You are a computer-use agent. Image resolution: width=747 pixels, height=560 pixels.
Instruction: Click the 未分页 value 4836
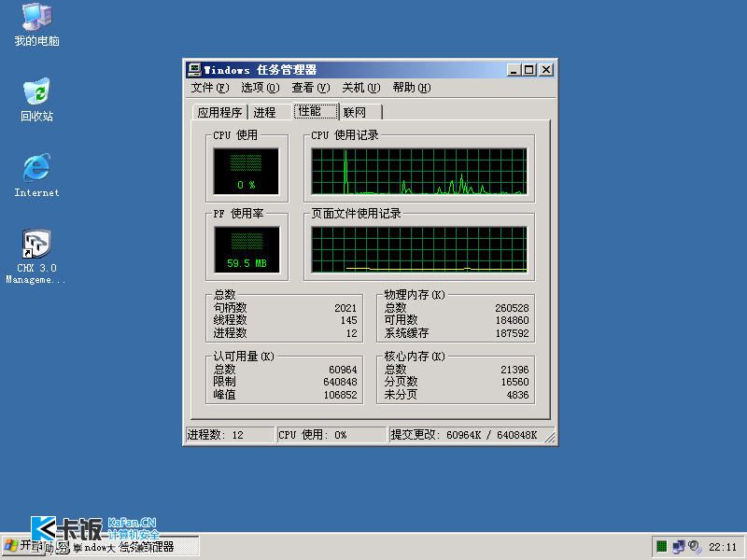(518, 395)
